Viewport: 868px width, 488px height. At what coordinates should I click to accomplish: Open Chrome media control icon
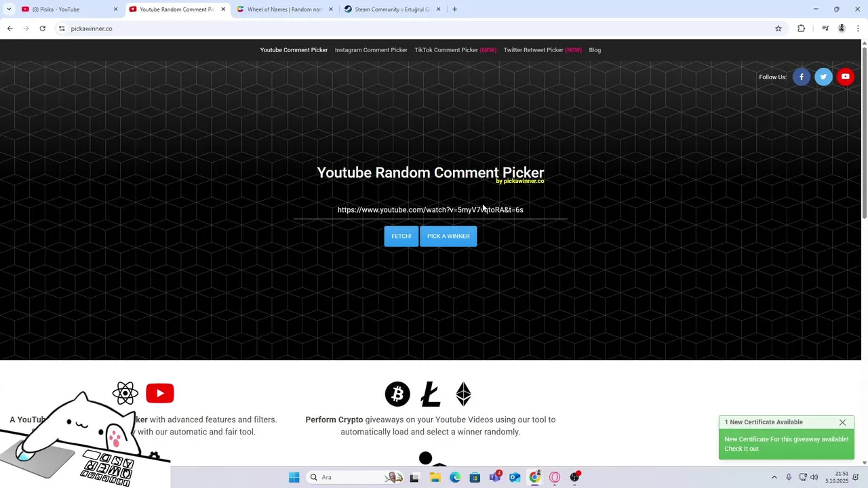point(825,28)
